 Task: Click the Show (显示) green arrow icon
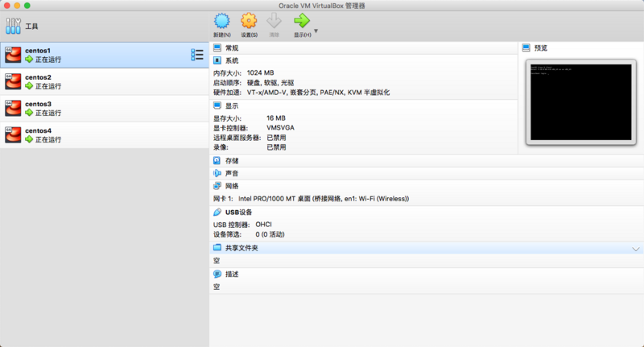[x=302, y=21]
